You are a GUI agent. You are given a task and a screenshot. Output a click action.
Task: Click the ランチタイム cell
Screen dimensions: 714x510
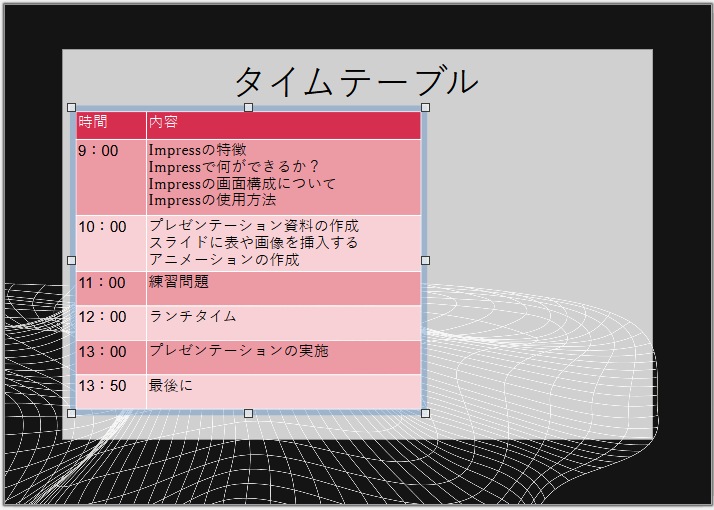point(284,323)
